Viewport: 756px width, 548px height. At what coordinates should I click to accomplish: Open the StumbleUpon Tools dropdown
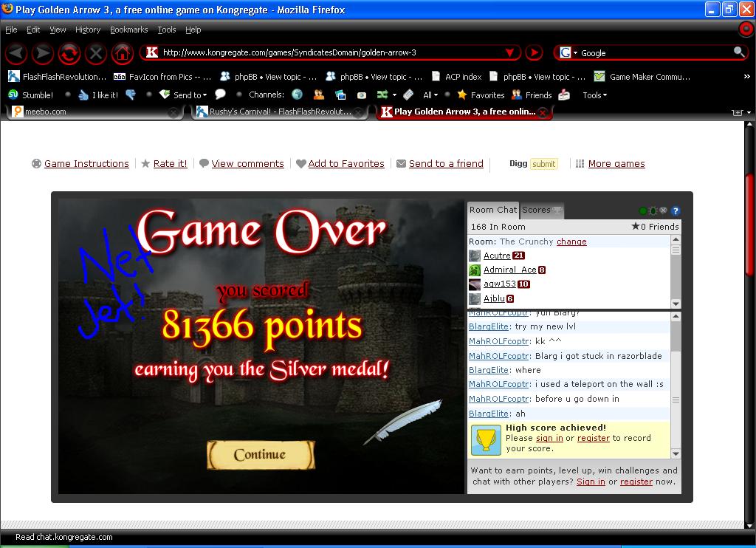(x=595, y=95)
